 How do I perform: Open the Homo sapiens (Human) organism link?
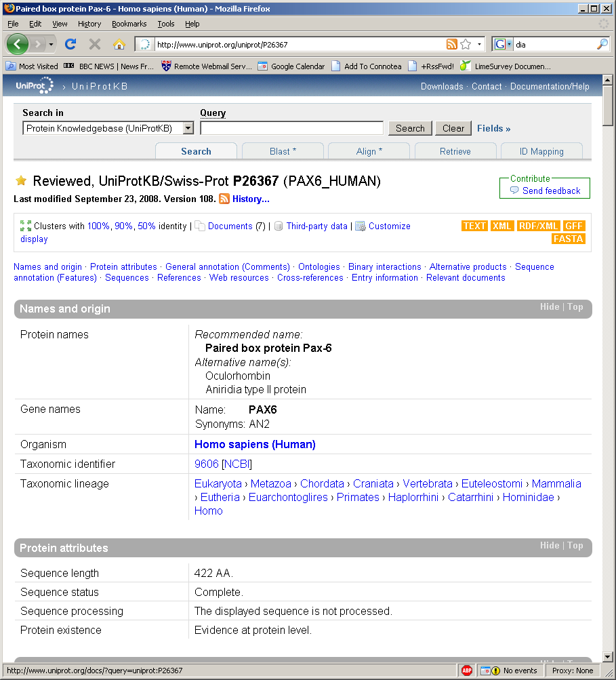point(255,445)
